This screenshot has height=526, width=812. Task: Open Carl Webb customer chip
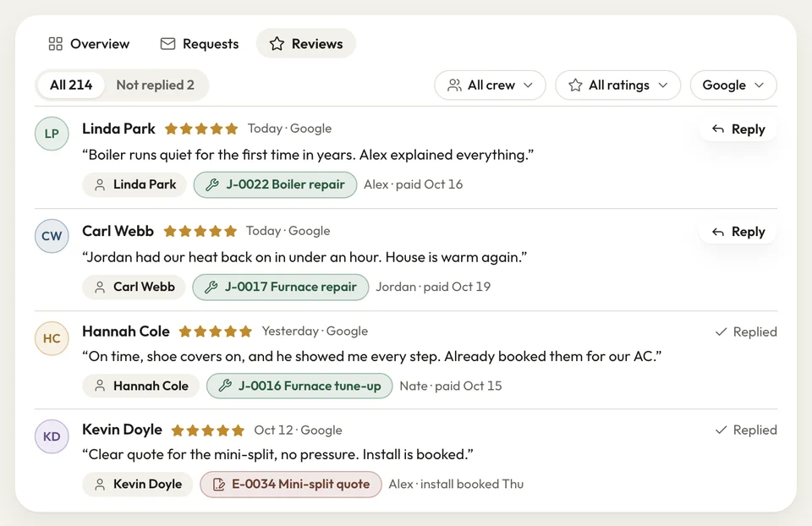[134, 287]
